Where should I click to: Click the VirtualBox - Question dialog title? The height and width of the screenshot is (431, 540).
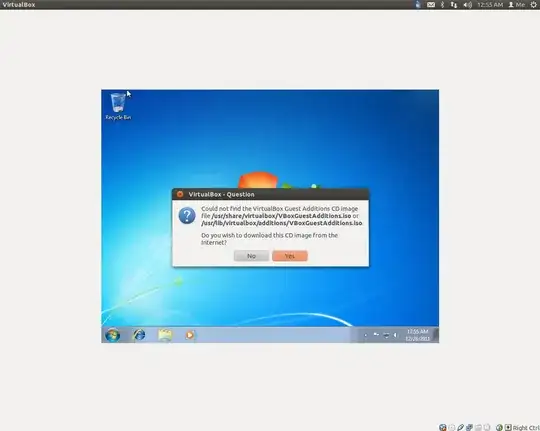coord(221,194)
